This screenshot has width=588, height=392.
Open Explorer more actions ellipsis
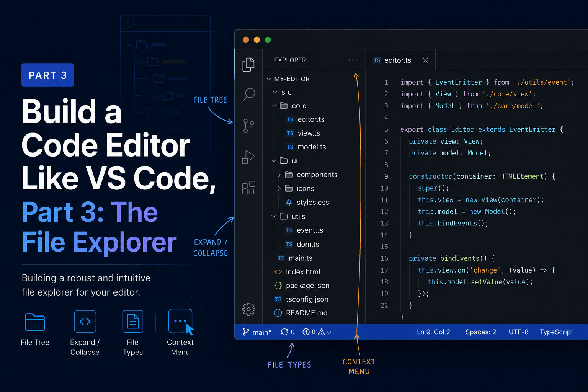click(x=353, y=60)
